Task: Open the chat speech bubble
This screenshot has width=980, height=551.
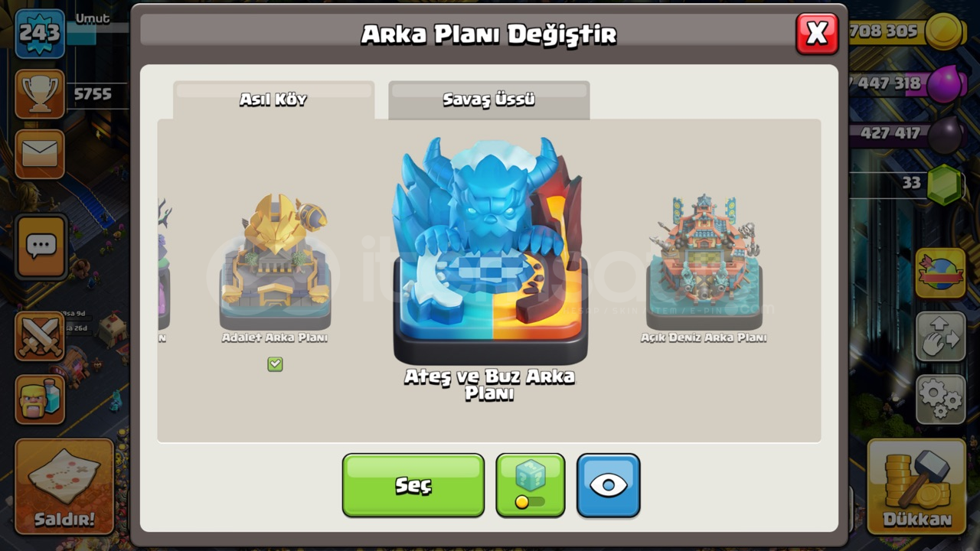Action: click(x=41, y=246)
